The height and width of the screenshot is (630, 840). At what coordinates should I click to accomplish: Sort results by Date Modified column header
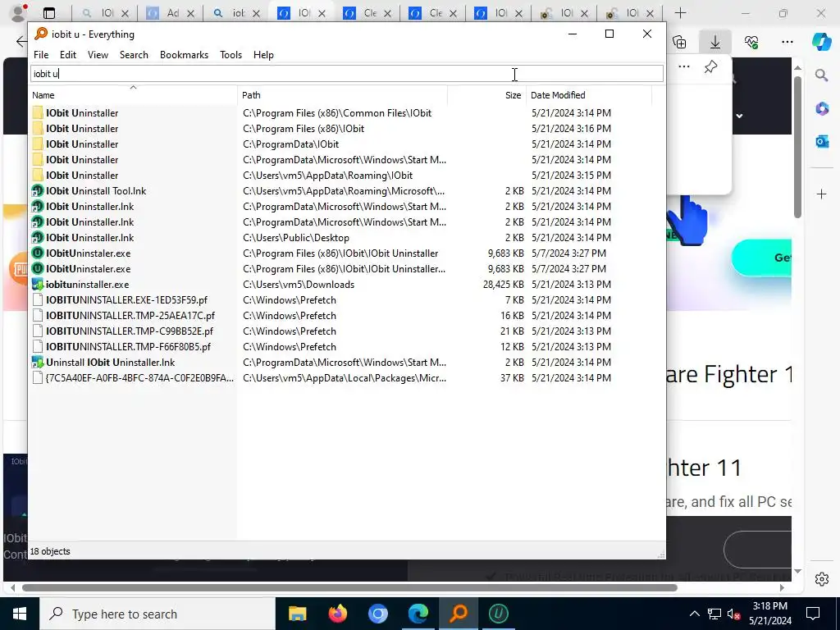click(x=589, y=95)
